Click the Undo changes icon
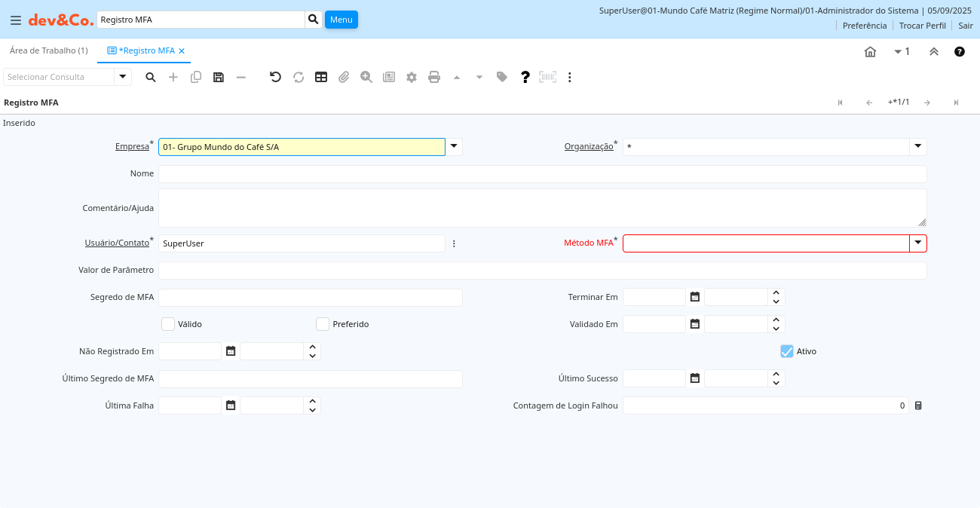The image size is (980, 508). pyautogui.click(x=275, y=77)
